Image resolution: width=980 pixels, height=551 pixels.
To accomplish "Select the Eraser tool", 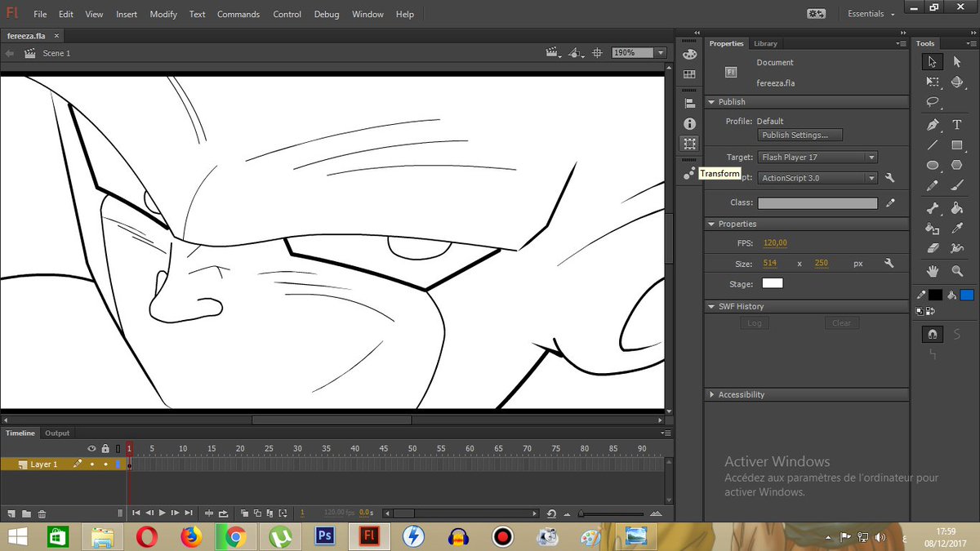I will [x=932, y=248].
